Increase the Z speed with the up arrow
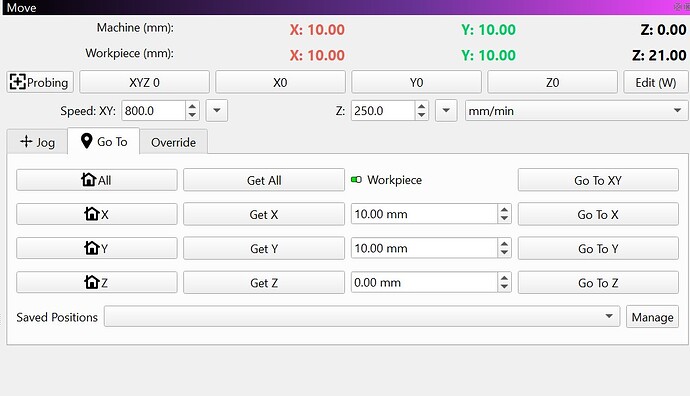The height and width of the screenshot is (396, 690). point(422,106)
